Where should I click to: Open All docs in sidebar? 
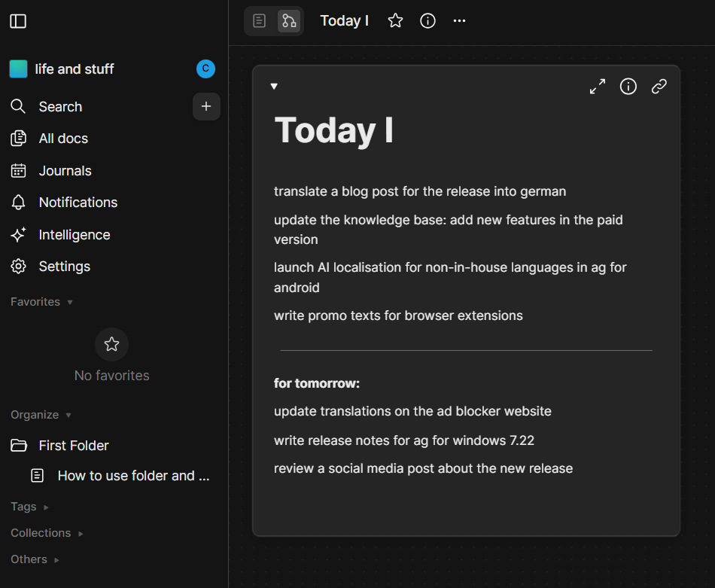63,139
